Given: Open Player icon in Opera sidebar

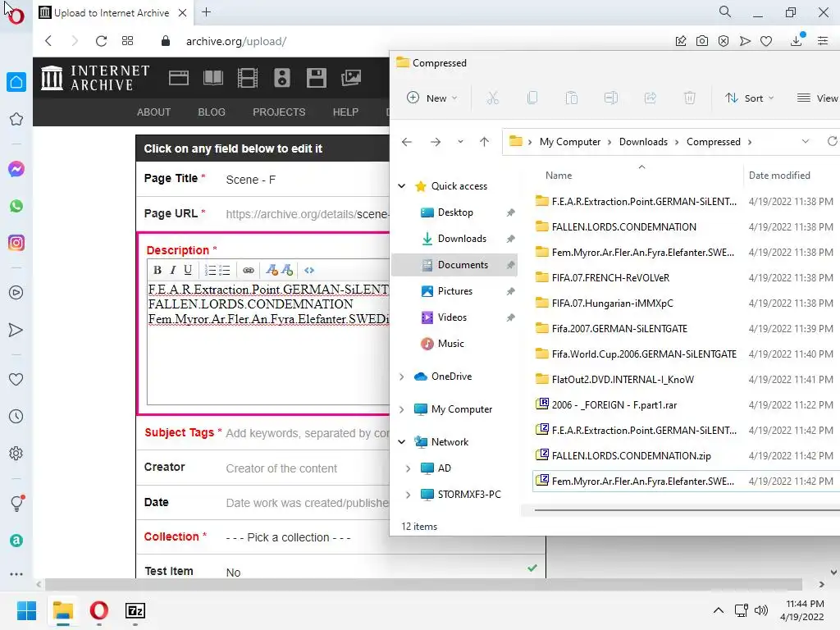Looking at the screenshot, I should 16,293.
